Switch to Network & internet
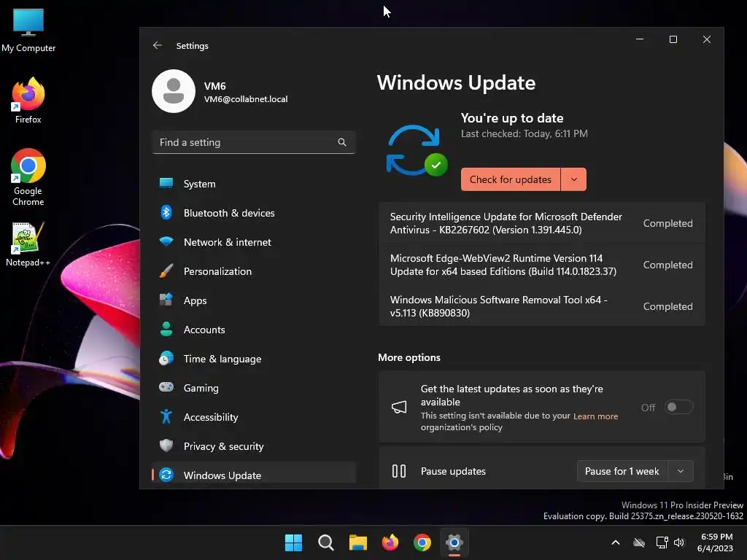747x560 pixels. [253, 241]
